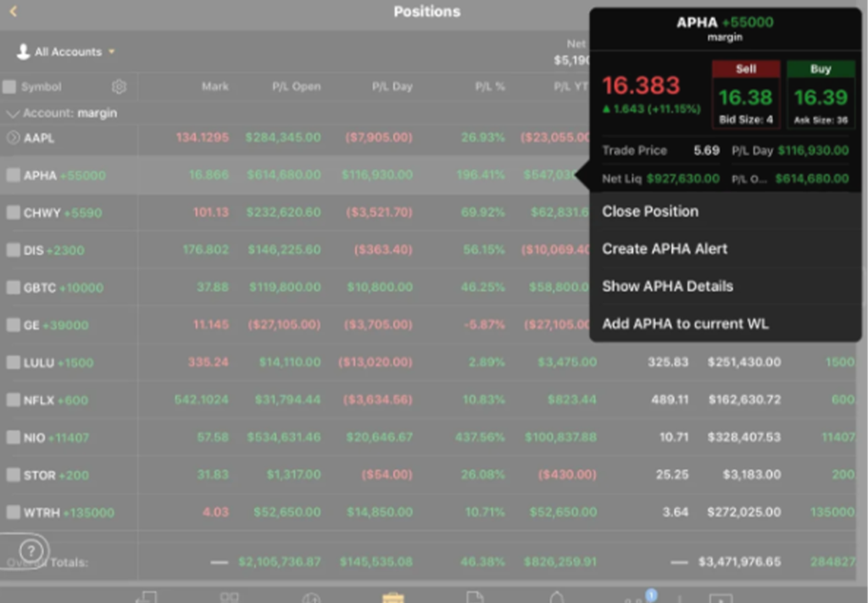Tick the APHA row checkbox
This screenshot has height=603, width=868.
point(13,175)
